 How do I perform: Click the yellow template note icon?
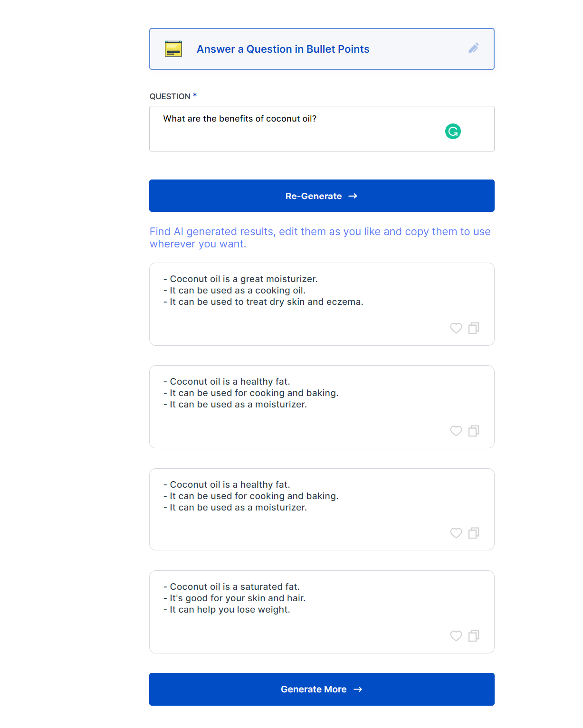coord(173,49)
